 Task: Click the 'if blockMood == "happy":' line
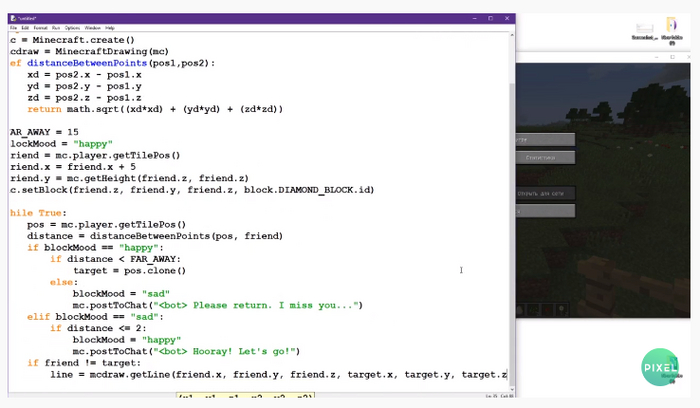click(95, 248)
